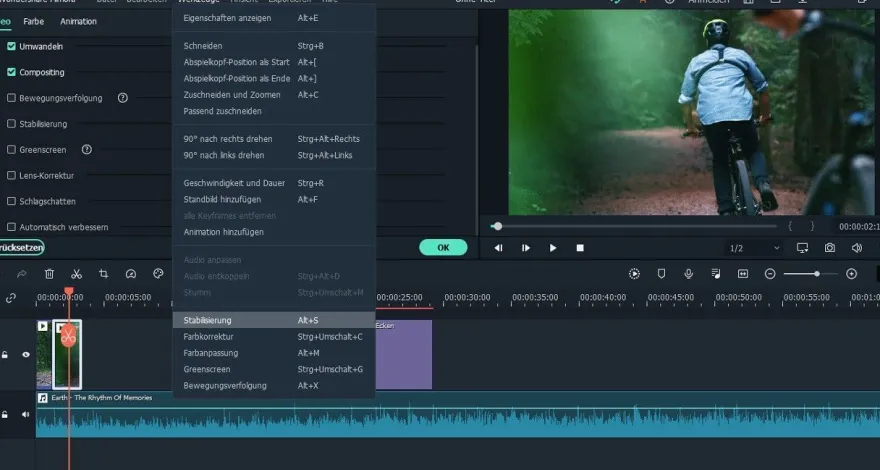Choose Stabilisierung in the menu
This screenshot has width=880, height=470.
click(274, 320)
